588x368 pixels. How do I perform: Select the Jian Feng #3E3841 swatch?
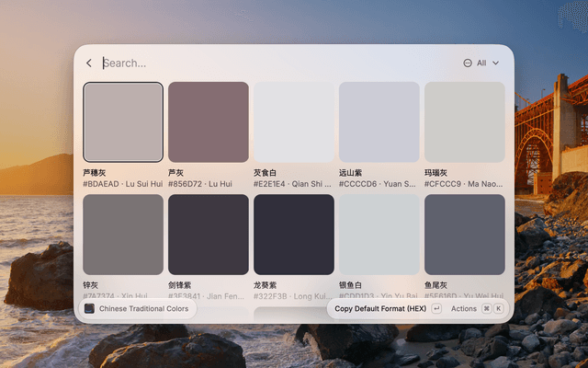click(209, 235)
